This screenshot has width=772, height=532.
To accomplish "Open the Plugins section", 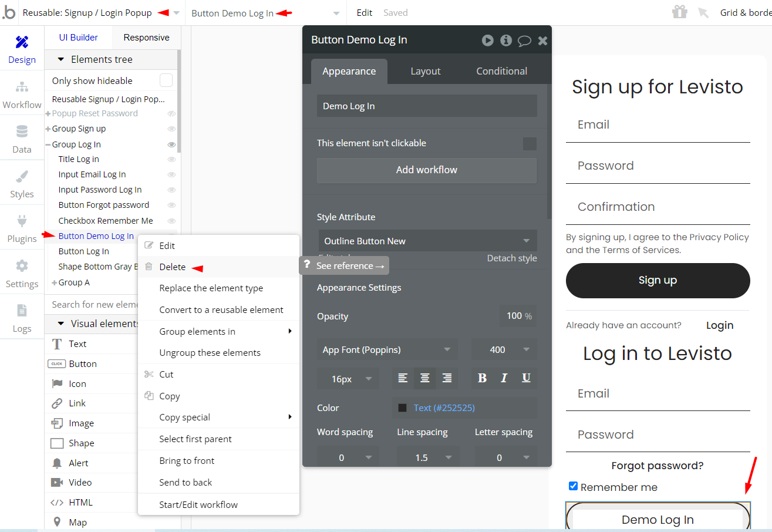I will pyautogui.click(x=22, y=228).
